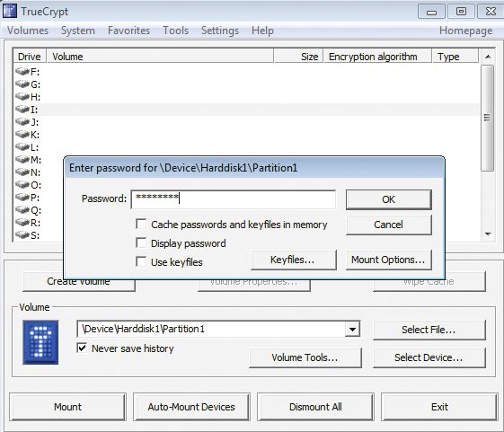Select drive M: icon in list
The image size is (504, 432).
[x=22, y=160]
